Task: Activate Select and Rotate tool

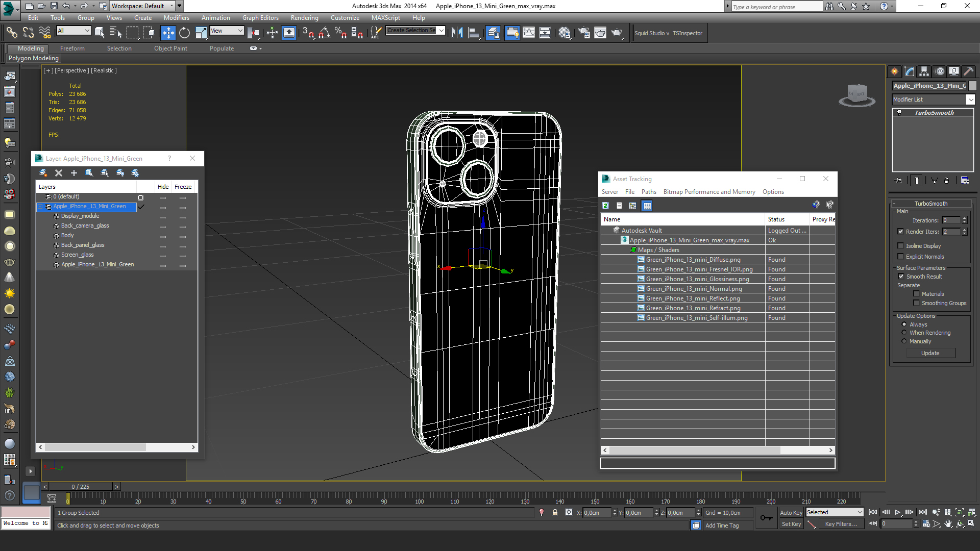Action: coord(184,33)
